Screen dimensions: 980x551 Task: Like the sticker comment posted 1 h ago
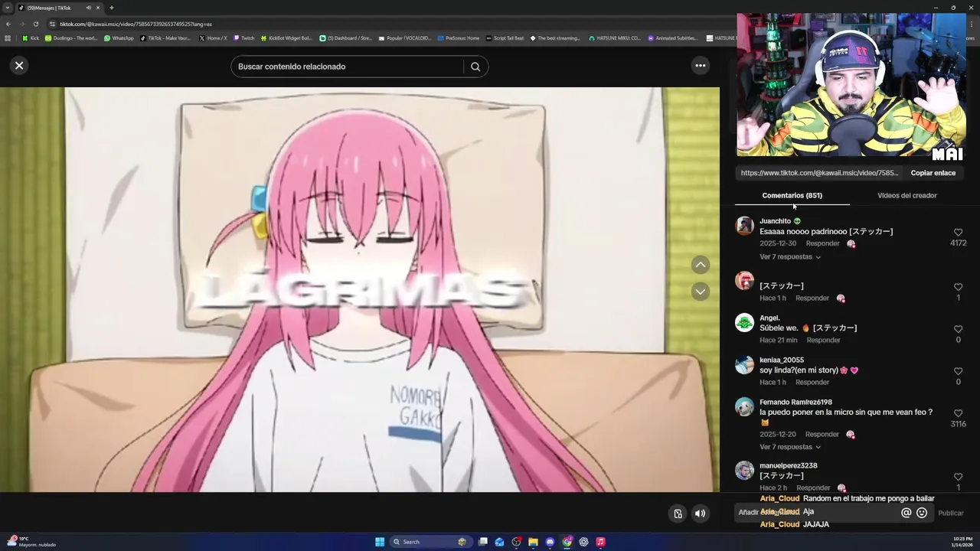pyautogui.click(x=958, y=287)
